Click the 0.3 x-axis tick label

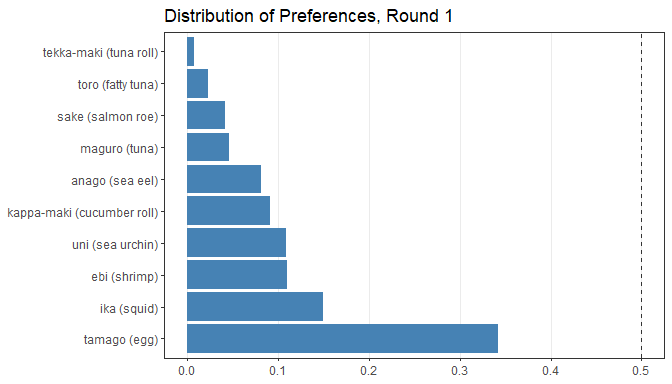(x=460, y=371)
